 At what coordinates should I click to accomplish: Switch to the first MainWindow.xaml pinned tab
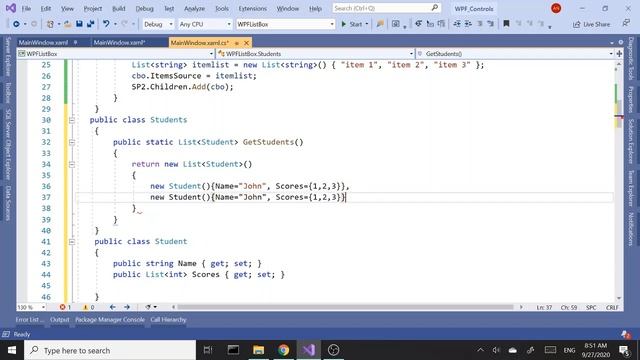(x=43, y=42)
